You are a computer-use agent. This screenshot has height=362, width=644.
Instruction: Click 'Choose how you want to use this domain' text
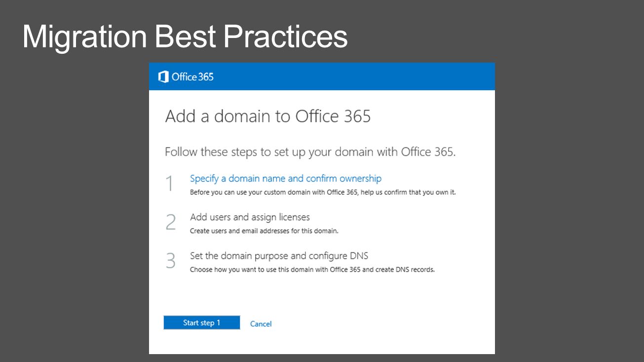[312, 270]
